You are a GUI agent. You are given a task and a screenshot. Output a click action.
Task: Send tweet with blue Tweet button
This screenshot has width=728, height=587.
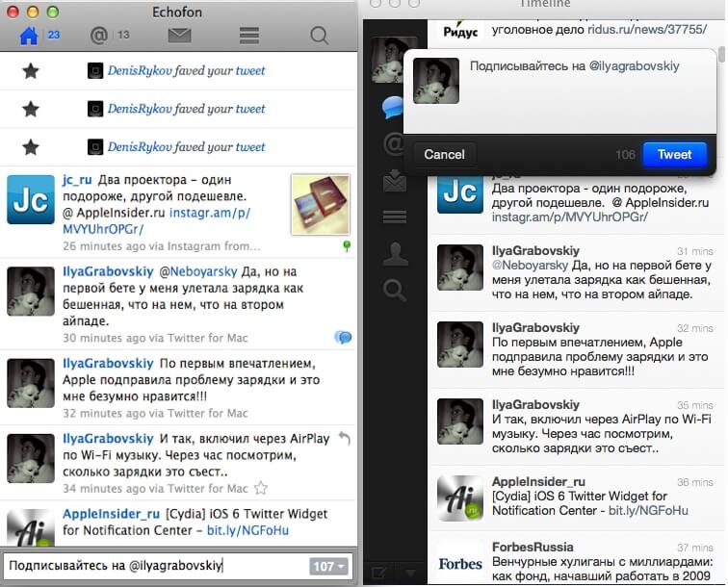click(675, 155)
